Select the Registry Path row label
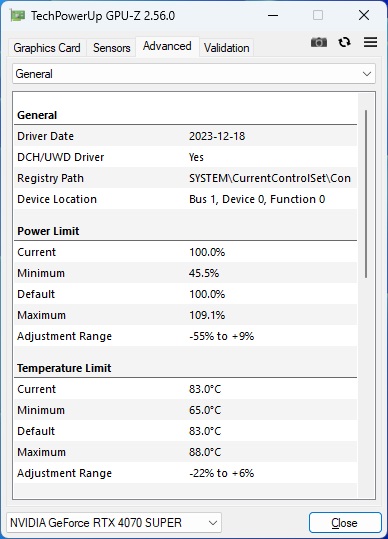388x539 pixels. pyautogui.click(x=51, y=178)
